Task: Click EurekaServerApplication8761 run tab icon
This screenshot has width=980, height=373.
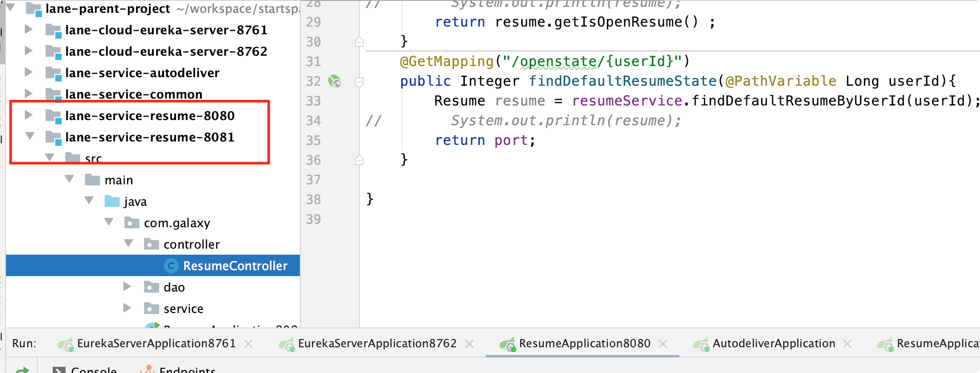Action: [66, 344]
